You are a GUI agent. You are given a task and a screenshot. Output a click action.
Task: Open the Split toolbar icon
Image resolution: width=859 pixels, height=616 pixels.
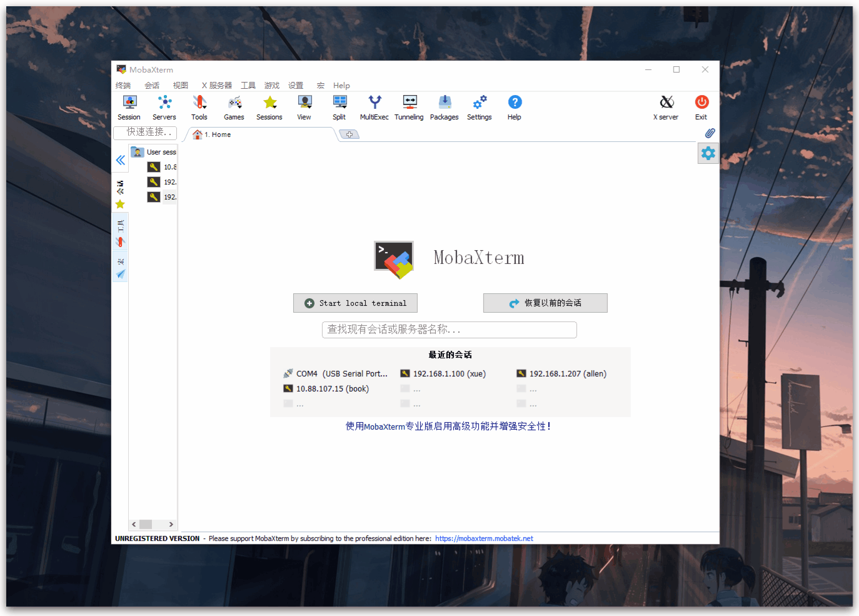click(339, 107)
